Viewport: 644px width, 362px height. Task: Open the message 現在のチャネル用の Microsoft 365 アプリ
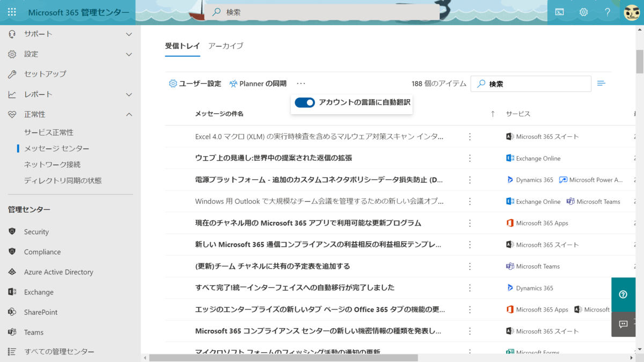click(308, 223)
